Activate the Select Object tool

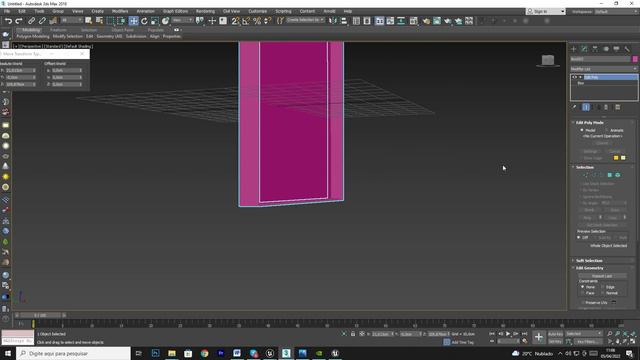pos(89,21)
